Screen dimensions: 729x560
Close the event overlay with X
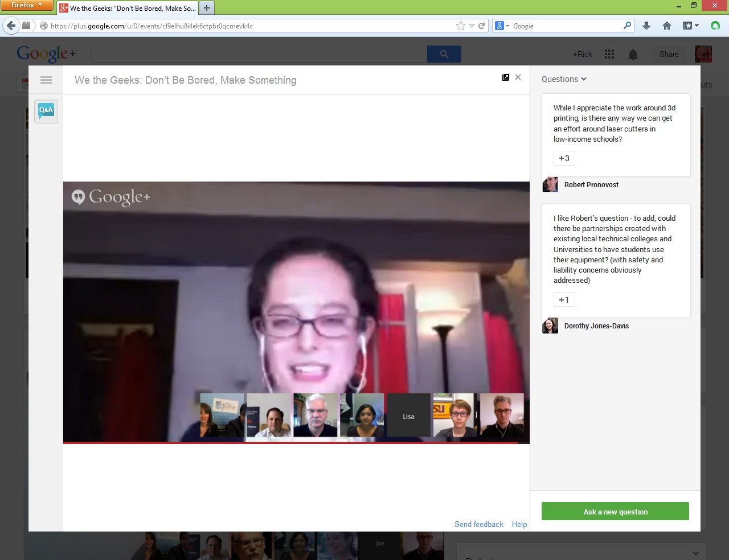tap(518, 77)
